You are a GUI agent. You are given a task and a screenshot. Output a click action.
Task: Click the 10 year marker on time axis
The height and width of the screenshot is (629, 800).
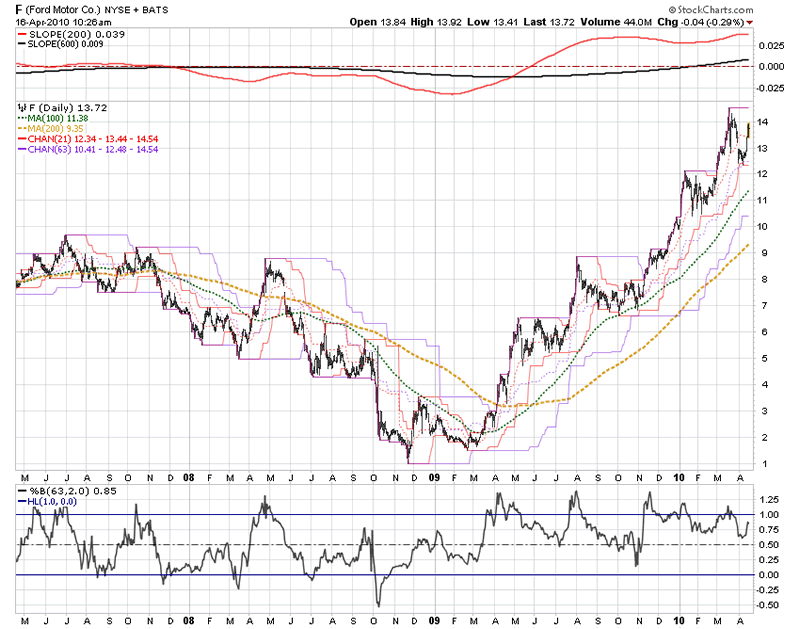(x=680, y=477)
